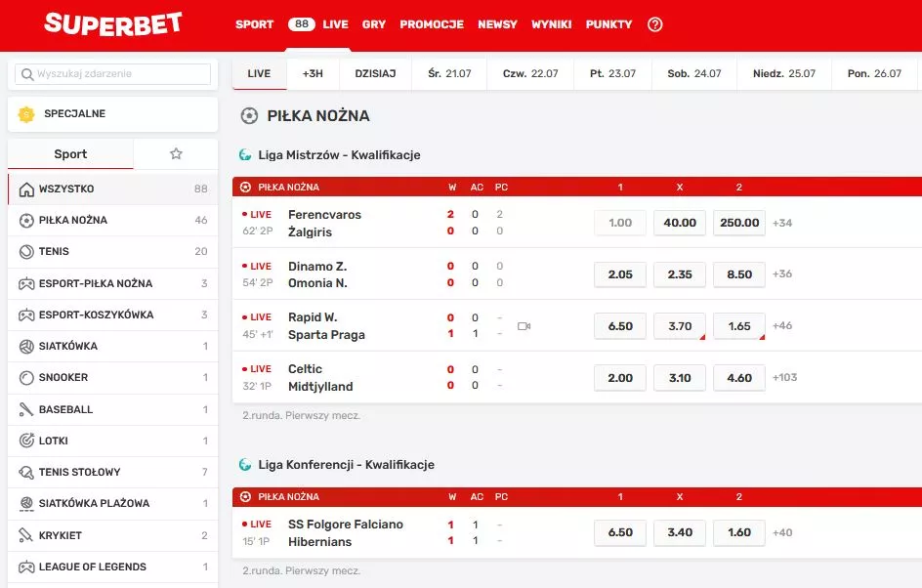Open the WYNIKI menu
The height and width of the screenshot is (588, 922).
pyautogui.click(x=552, y=24)
